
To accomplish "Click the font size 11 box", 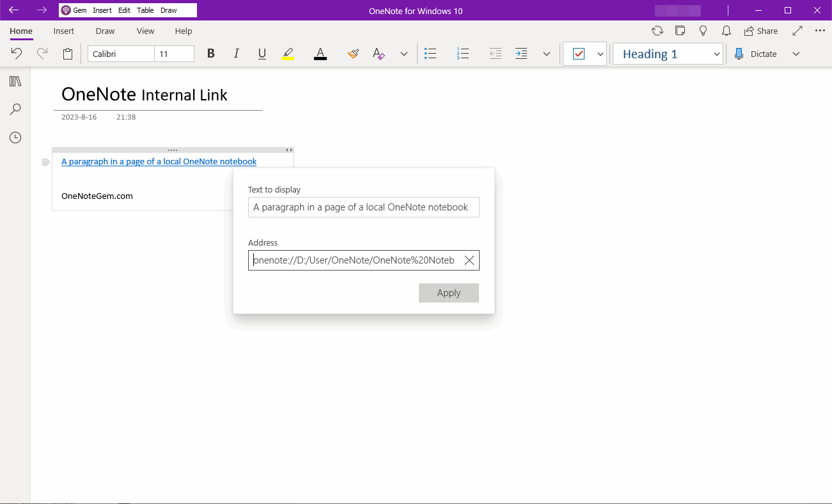I will coord(174,54).
